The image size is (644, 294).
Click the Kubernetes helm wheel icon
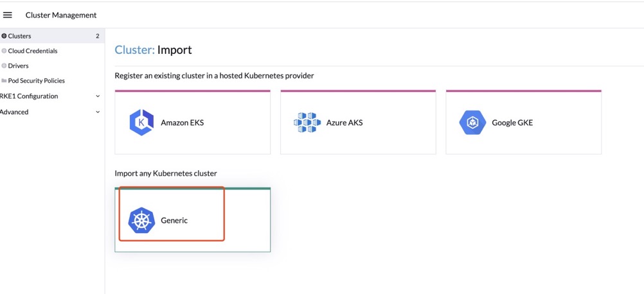[x=141, y=220]
